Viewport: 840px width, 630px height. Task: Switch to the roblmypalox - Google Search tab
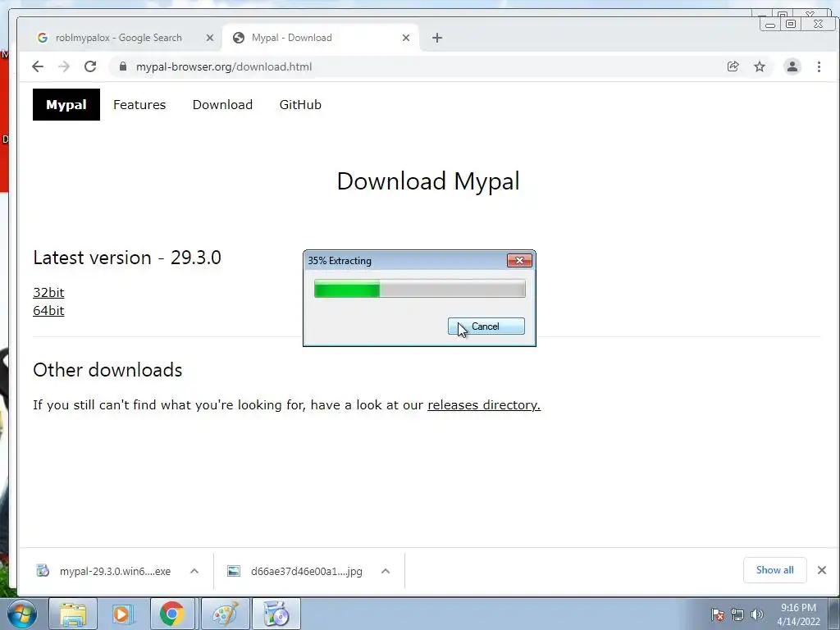coord(119,38)
